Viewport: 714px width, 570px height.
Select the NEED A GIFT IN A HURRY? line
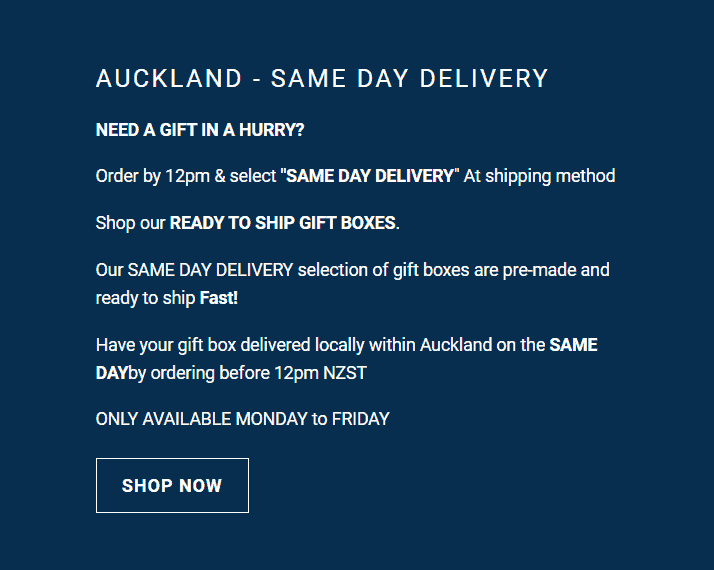[x=200, y=130]
